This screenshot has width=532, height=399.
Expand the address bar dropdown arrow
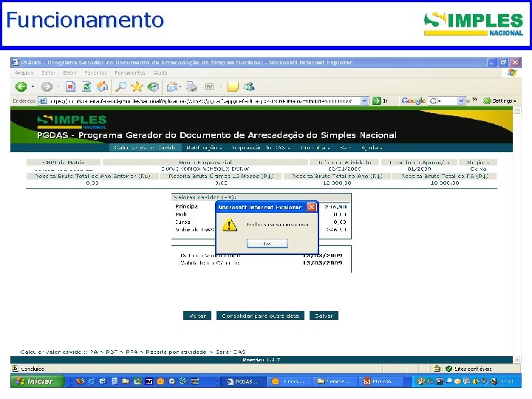tap(364, 100)
